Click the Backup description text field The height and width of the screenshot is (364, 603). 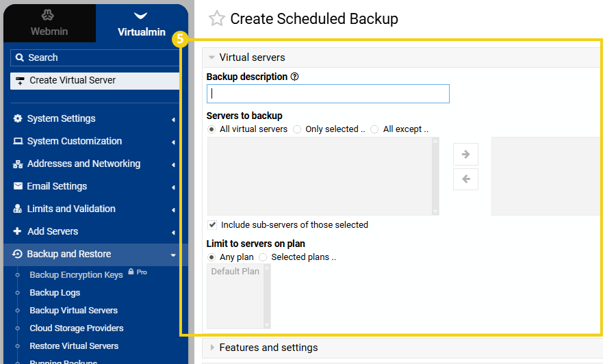pos(328,94)
